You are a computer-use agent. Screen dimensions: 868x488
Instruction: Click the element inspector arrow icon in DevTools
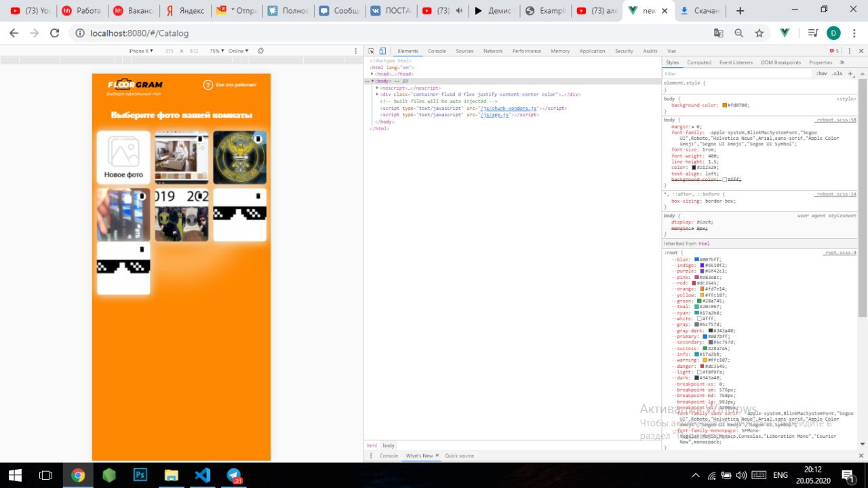(371, 51)
